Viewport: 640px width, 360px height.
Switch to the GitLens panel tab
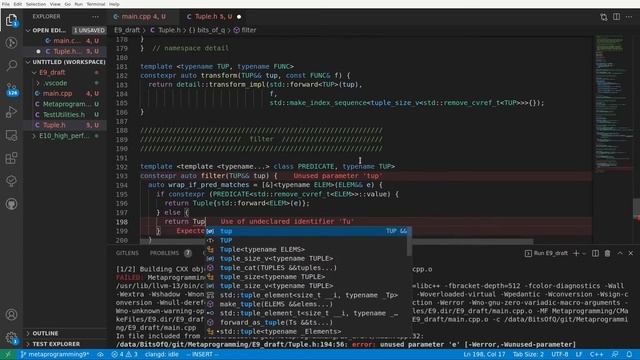[x=127, y=253]
